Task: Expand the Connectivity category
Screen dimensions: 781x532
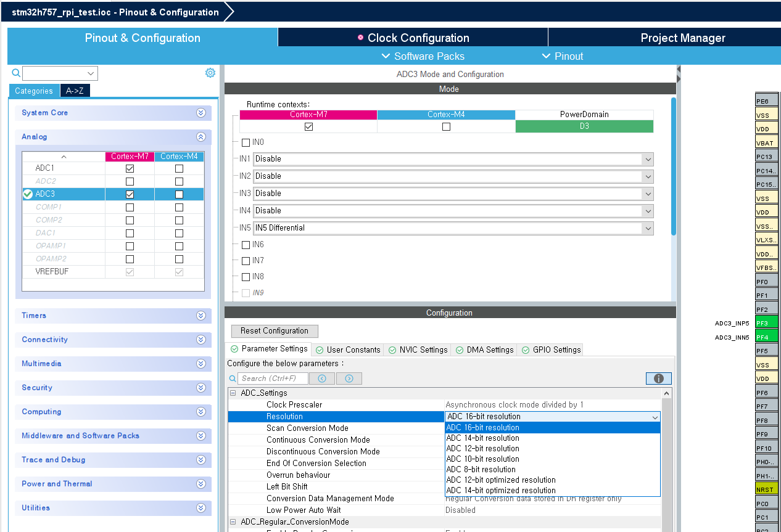Action: 200,340
